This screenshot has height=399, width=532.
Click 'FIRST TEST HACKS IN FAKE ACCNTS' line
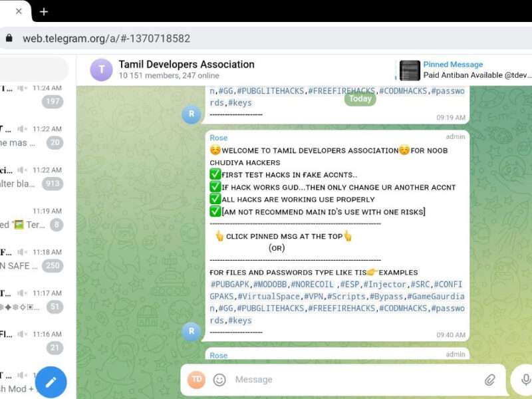click(289, 175)
